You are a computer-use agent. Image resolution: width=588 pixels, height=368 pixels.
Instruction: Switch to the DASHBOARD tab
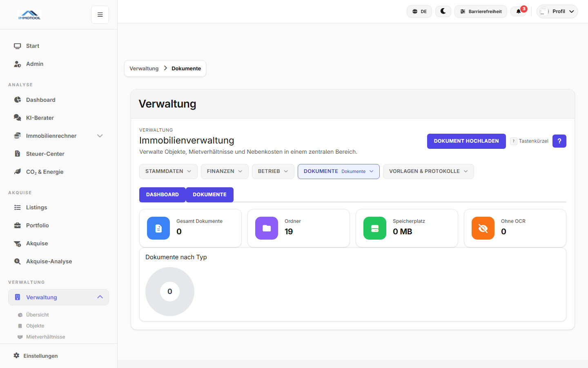162,195
